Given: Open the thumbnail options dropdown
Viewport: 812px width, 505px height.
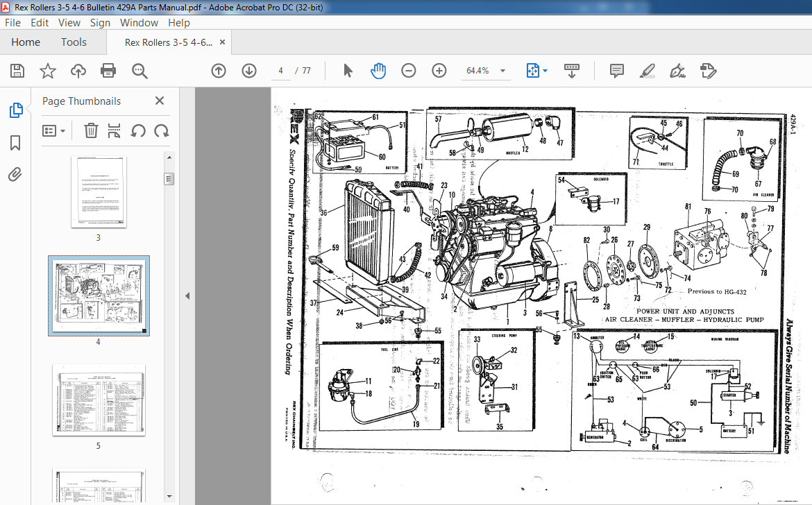Looking at the screenshot, I should pyautogui.click(x=54, y=131).
